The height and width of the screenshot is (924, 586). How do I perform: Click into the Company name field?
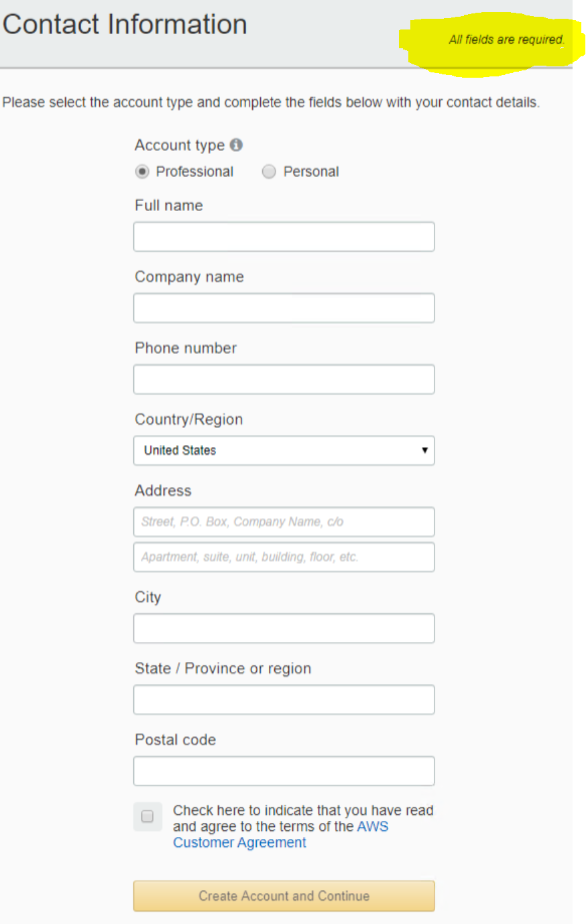pyautogui.click(x=284, y=308)
